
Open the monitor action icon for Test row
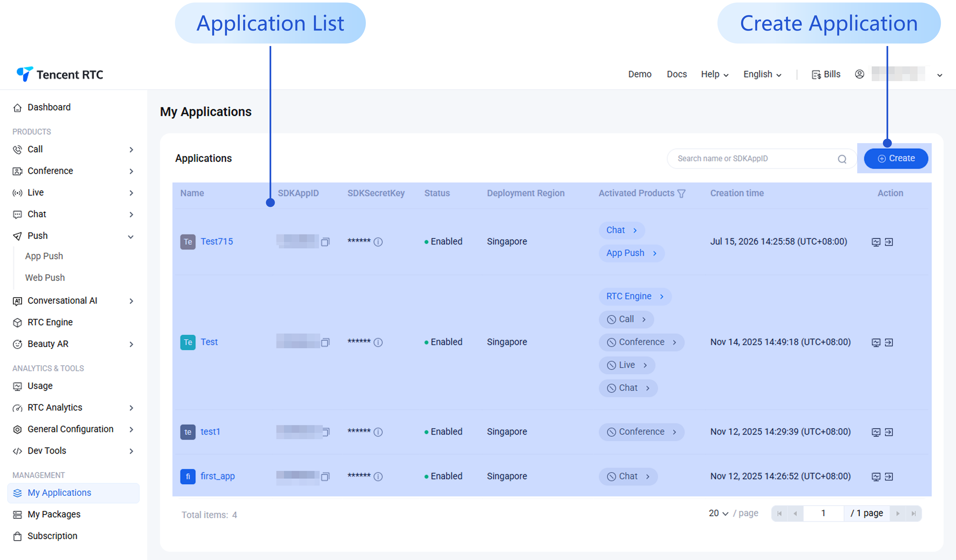click(876, 343)
